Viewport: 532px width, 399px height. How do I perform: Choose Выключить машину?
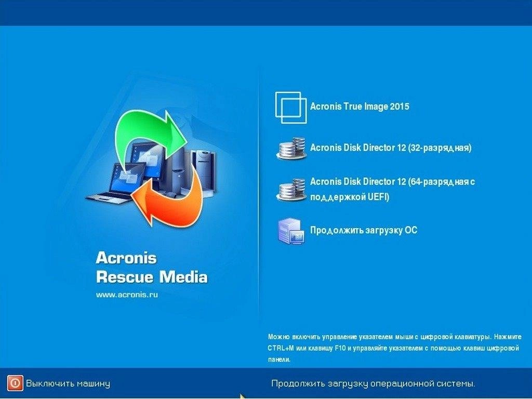[x=68, y=384]
